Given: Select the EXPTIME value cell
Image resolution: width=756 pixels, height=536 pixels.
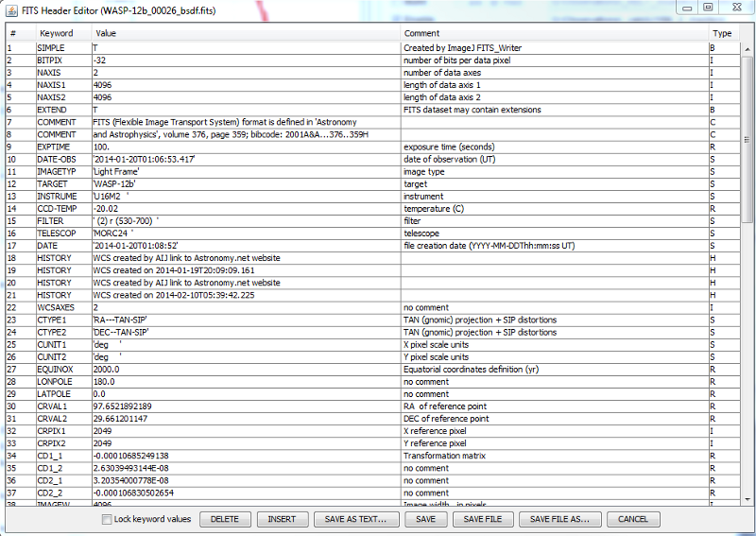Looking at the screenshot, I should [246, 147].
